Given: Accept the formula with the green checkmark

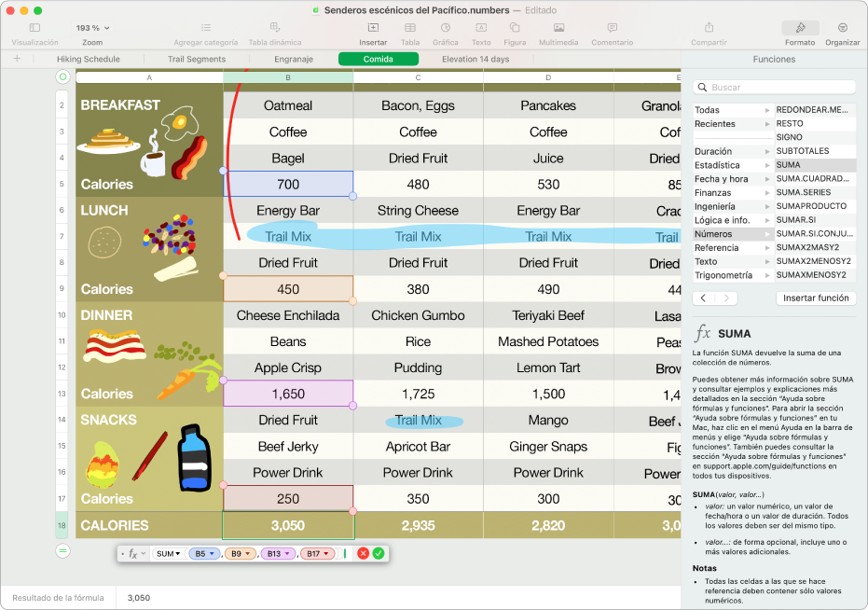Looking at the screenshot, I should (x=378, y=553).
